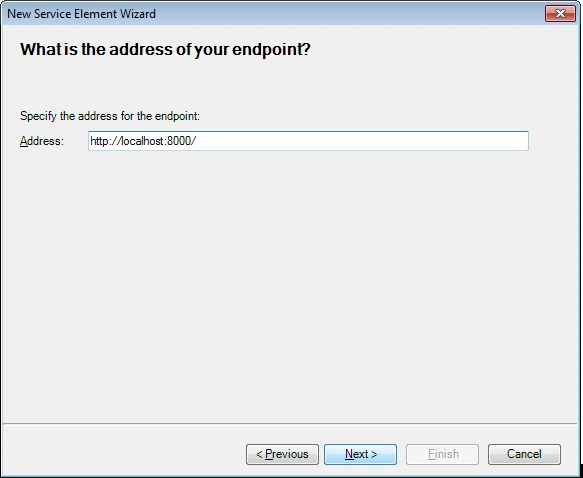Screen dimensions: 583x478
Task: Click the 'localhost' portion of the address
Action: [x=143, y=141]
